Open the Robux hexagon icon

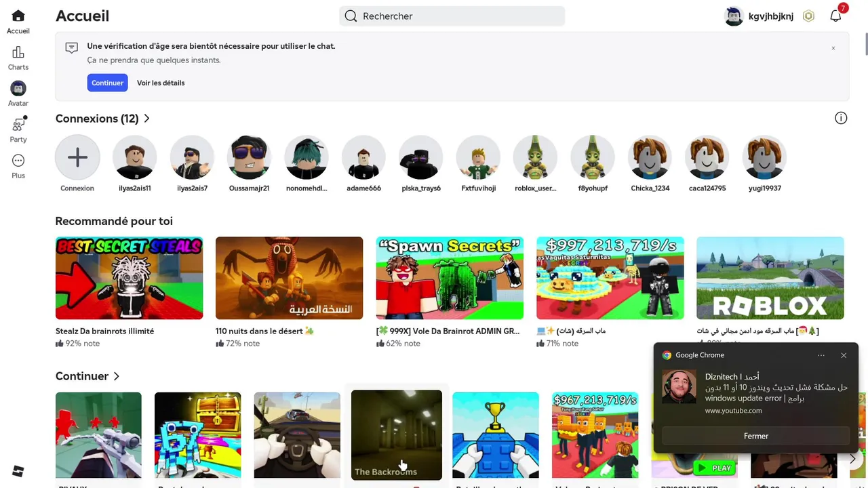(x=808, y=16)
